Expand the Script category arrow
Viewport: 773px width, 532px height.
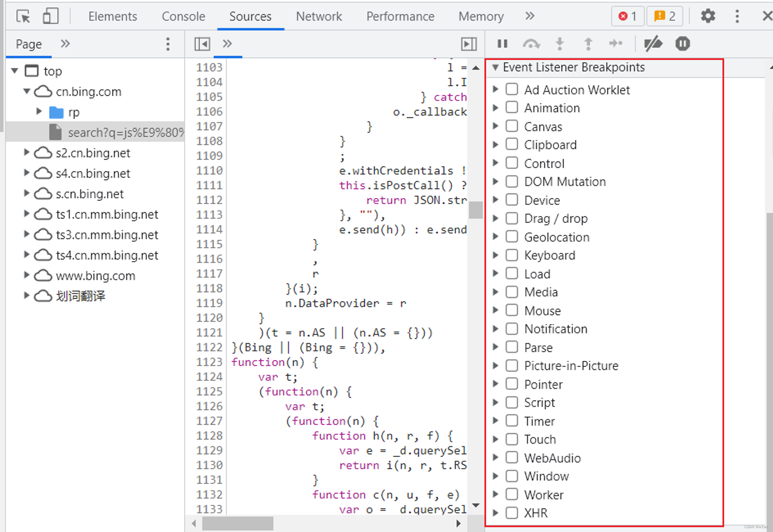click(495, 402)
